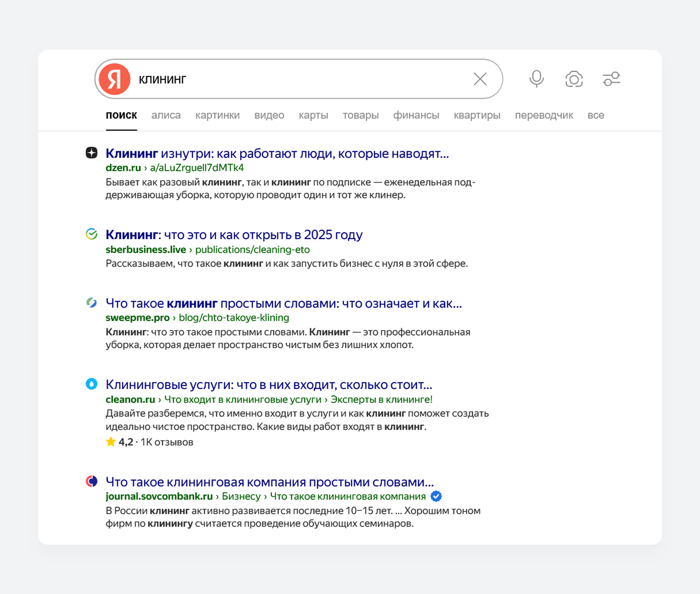The image size is (700, 594).
Task: Open result "Клининг изнутри: как работают люди"
Action: pyautogui.click(x=277, y=154)
